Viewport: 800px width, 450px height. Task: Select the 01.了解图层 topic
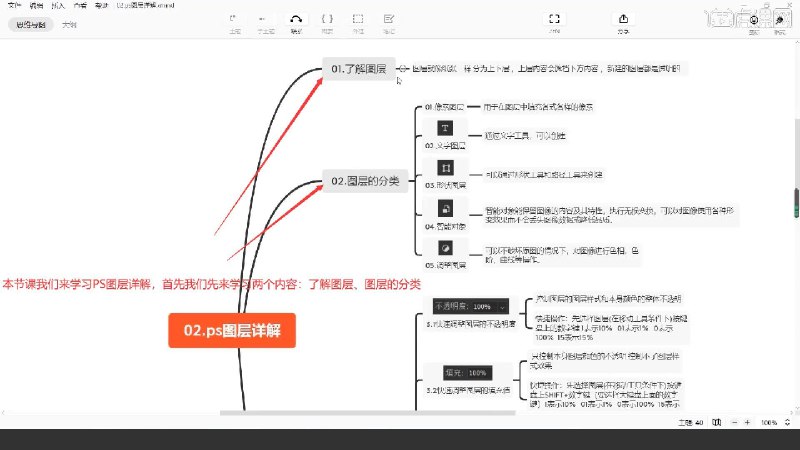coord(359,69)
